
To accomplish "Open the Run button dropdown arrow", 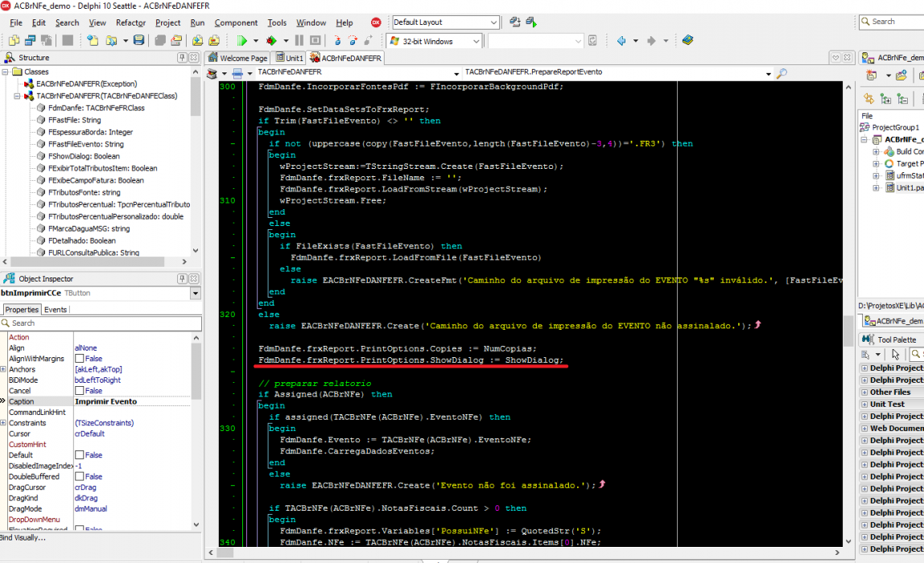I will click(x=256, y=41).
